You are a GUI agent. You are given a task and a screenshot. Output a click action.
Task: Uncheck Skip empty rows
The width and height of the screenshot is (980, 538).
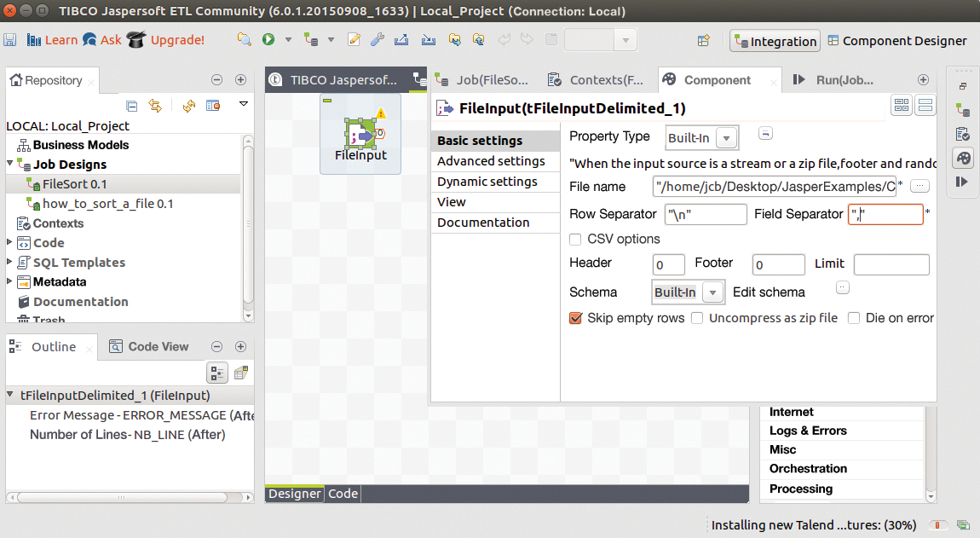tap(575, 318)
